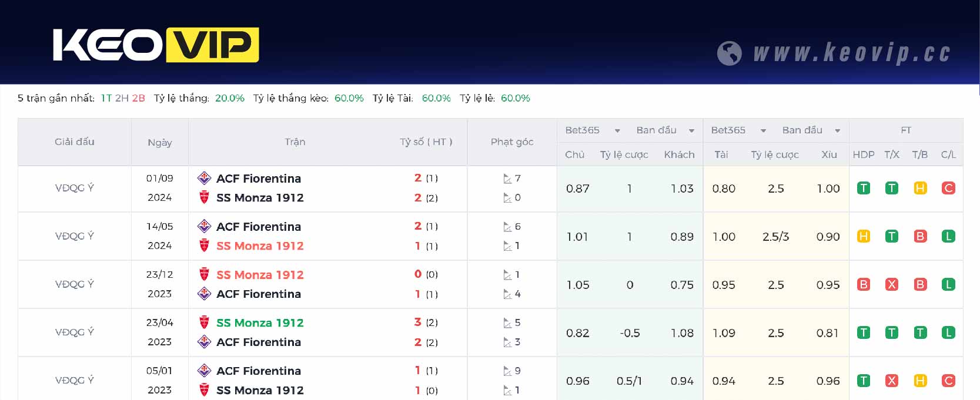Click Monza crest in 01/09 2024 match
This screenshot has height=400, width=980.
point(204,197)
